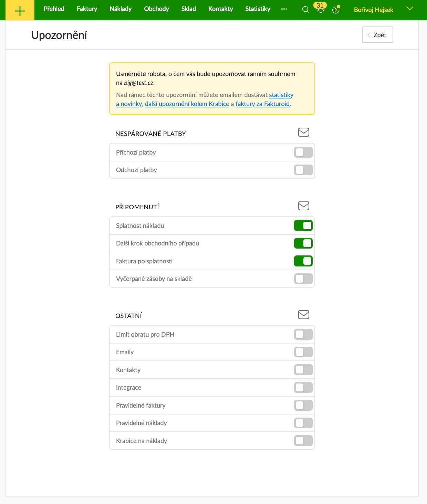427x504 pixels.
Task: Click envelope icon beside Připomenutí heading
Action: [303, 206]
